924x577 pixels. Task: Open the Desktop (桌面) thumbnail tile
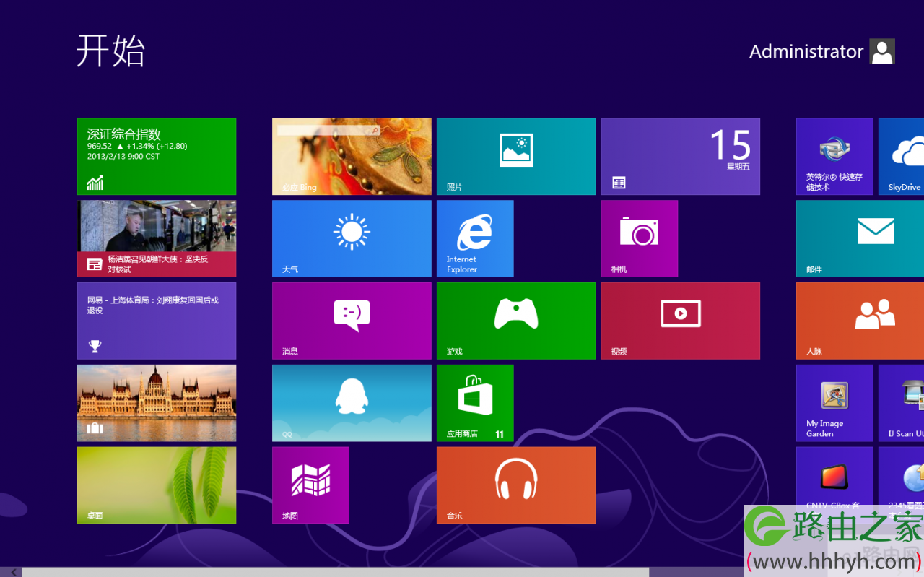click(x=156, y=485)
